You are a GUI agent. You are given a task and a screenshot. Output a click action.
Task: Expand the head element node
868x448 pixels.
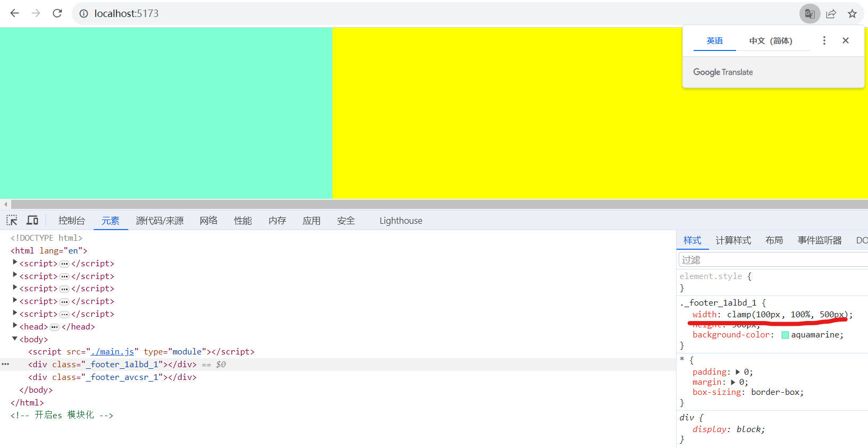tap(15, 326)
